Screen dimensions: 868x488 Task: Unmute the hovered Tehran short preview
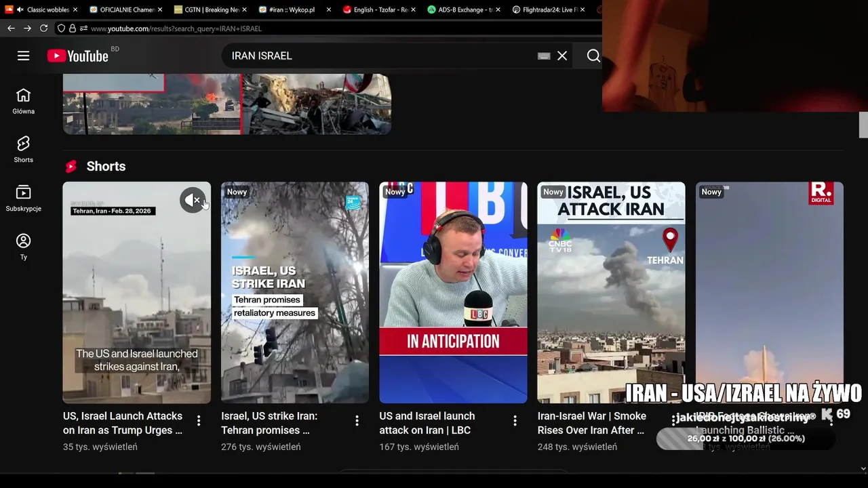pos(193,200)
